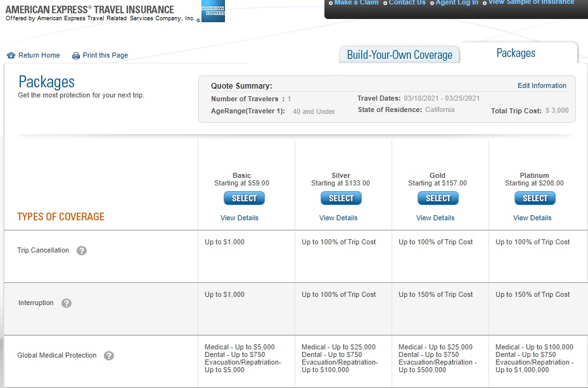This screenshot has width=588, height=388.
Task: Switch to Build-Your-Own Coverage tab
Action: point(399,55)
